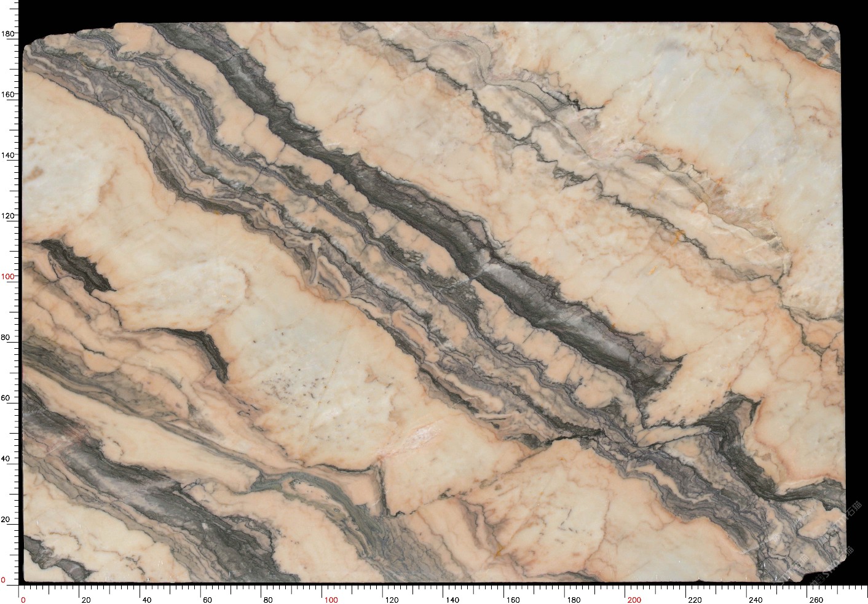The height and width of the screenshot is (604, 868).
Task: Pick the 160 label on left ruler
Action: 7,95
